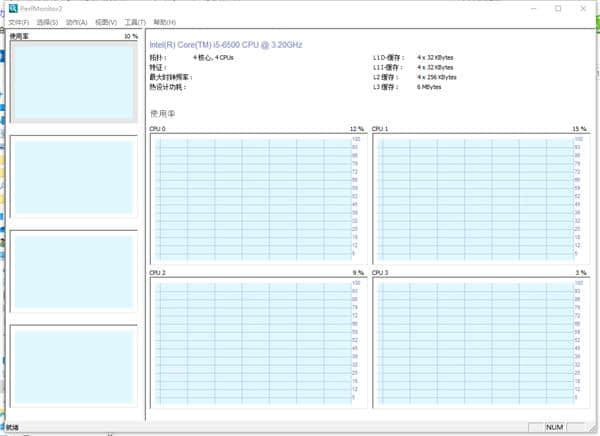600x436 pixels.
Task: Open the 视图(V) menu
Action: point(105,22)
